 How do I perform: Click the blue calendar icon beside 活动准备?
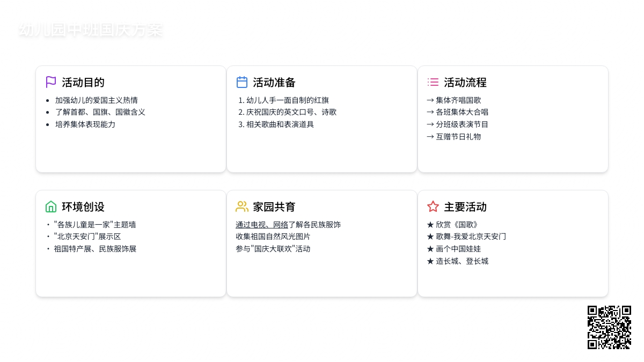(242, 82)
